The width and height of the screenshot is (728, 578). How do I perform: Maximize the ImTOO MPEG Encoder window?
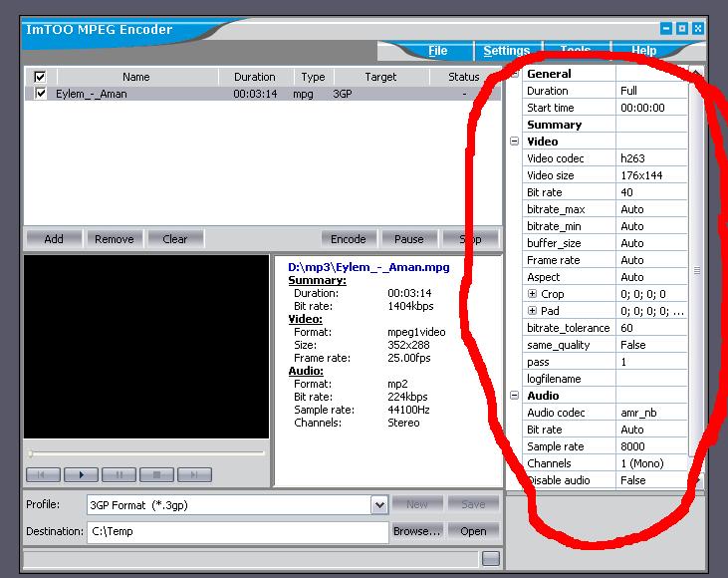(x=681, y=29)
